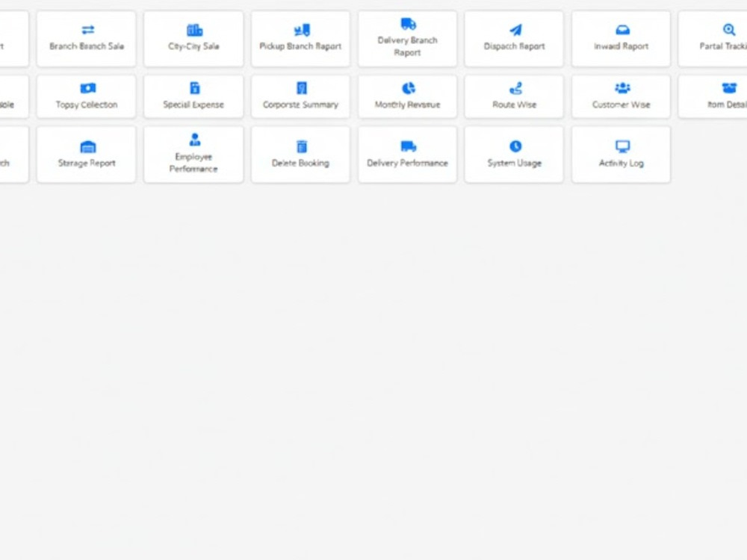Open the City-City Sale buildings icon

click(x=194, y=30)
